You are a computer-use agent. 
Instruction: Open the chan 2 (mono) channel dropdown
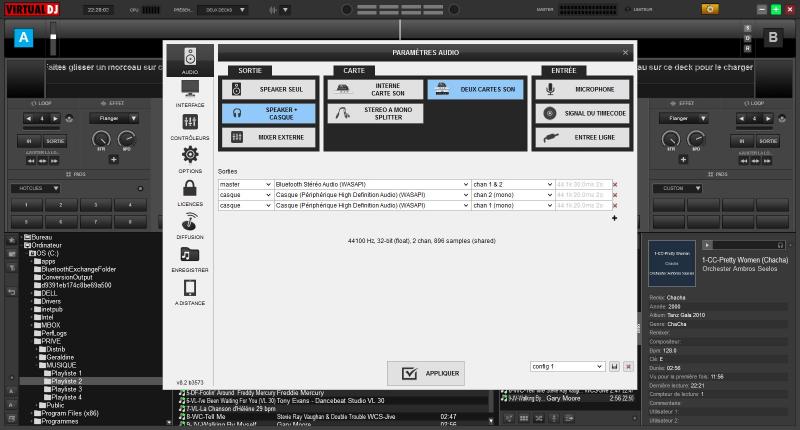513,195
